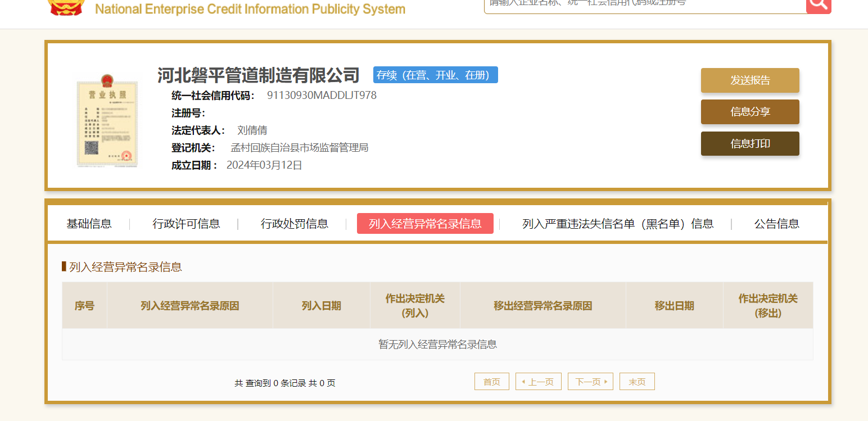Screen dimensions: 868x421
Task: Click the 信息打印 button
Action: tap(750, 144)
